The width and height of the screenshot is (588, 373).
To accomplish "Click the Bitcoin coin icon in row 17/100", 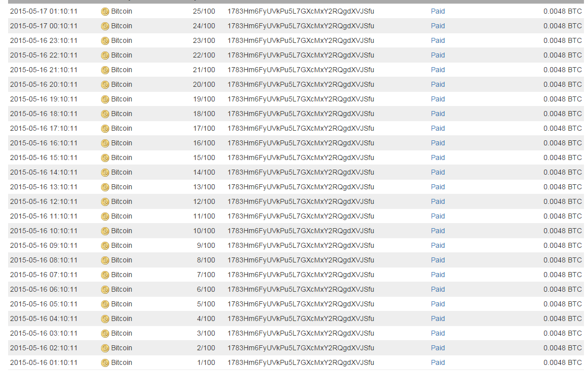I will click(105, 129).
